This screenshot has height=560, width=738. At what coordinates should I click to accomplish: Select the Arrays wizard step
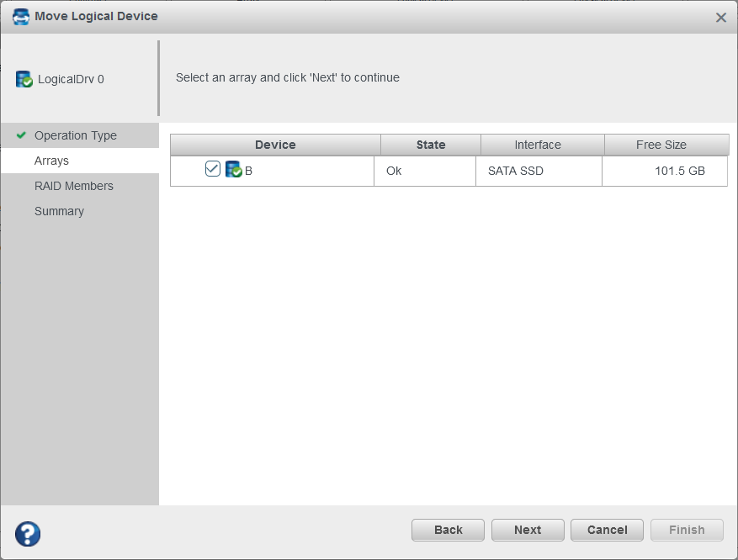tap(53, 160)
